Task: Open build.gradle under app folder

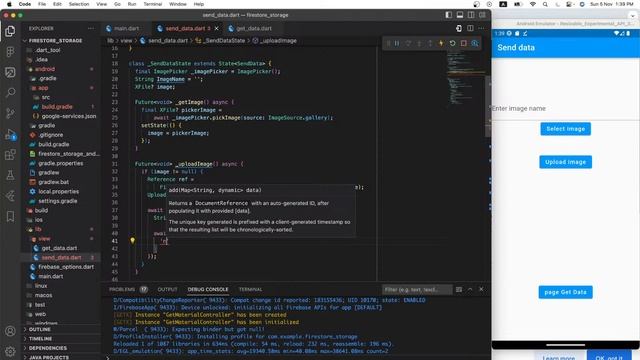Action: [57, 107]
